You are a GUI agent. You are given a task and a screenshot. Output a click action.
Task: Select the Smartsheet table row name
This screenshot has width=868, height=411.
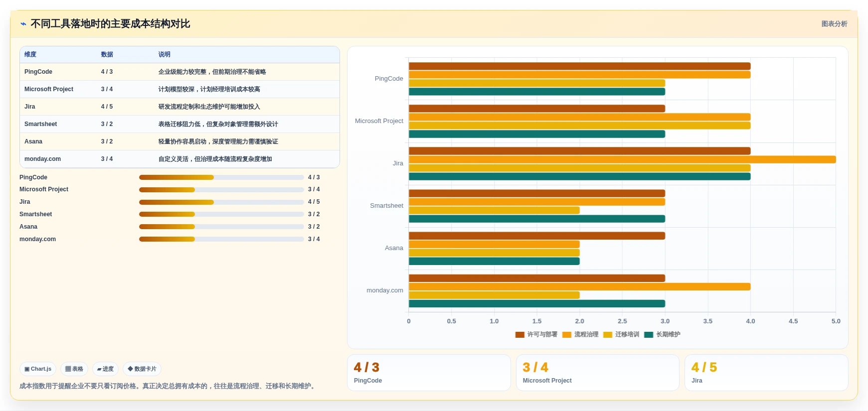(x=41, y=124)
